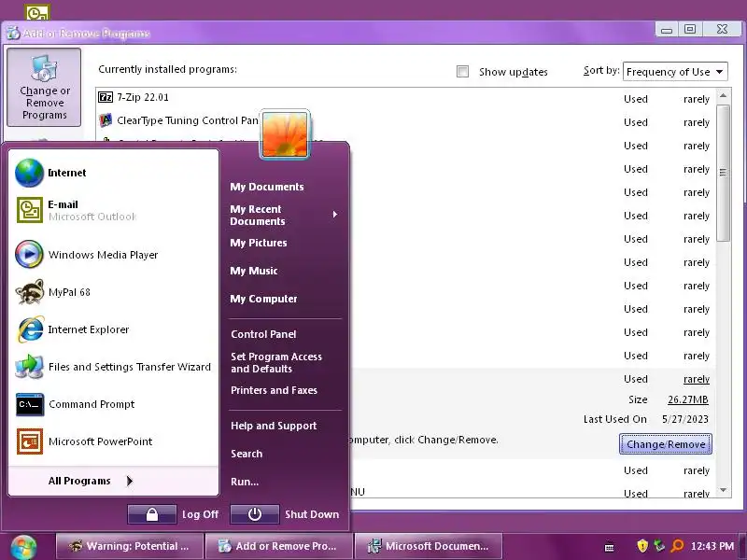
Task: Click the user account flower picture
Action: [x=285, y=134]
